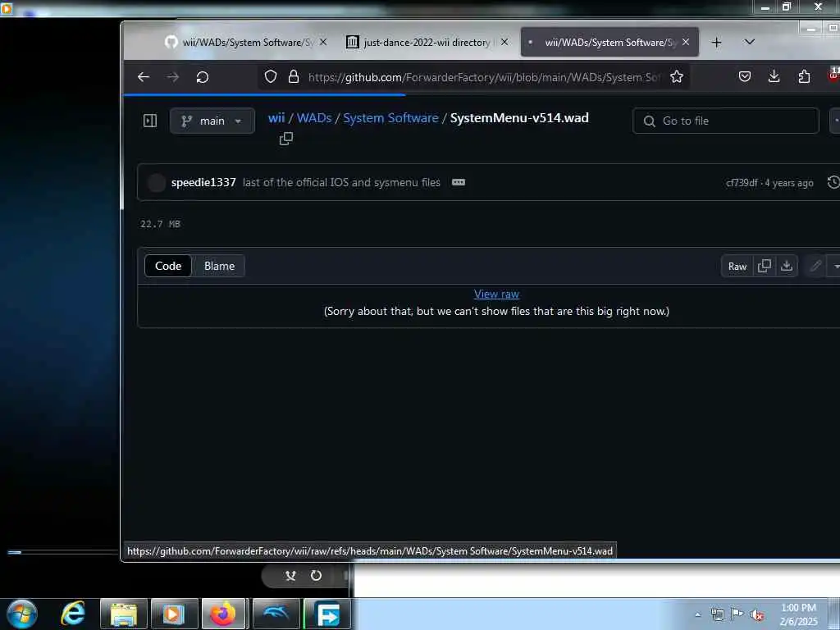The height and width of the screenshot is (630, 840).
Task: Close the just-dance-2022-wii tab
Action: [x=504, y=42]
